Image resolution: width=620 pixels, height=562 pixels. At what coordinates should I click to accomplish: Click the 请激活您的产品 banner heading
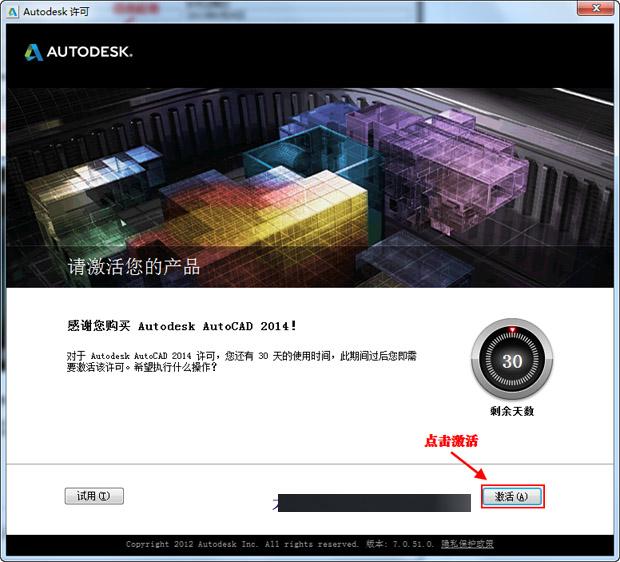[134, 267]
